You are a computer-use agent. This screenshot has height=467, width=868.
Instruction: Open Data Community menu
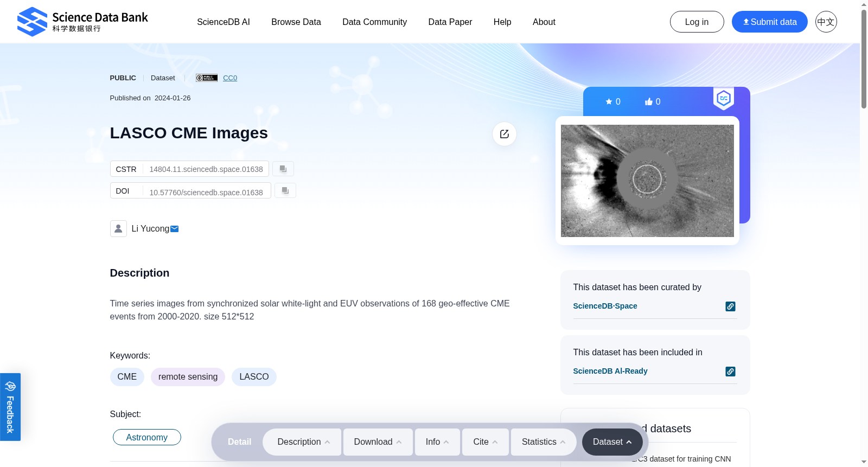375,22
